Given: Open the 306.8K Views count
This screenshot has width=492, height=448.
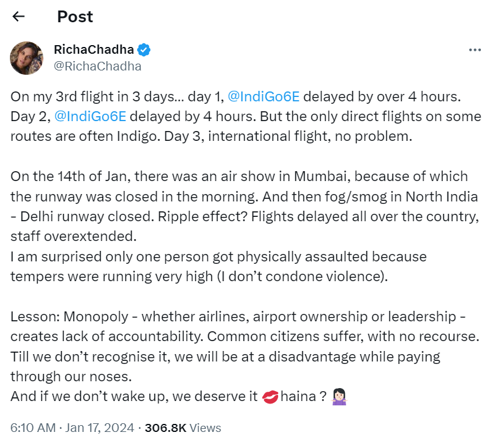Looking at the screenshot, I should coord(182,428).
